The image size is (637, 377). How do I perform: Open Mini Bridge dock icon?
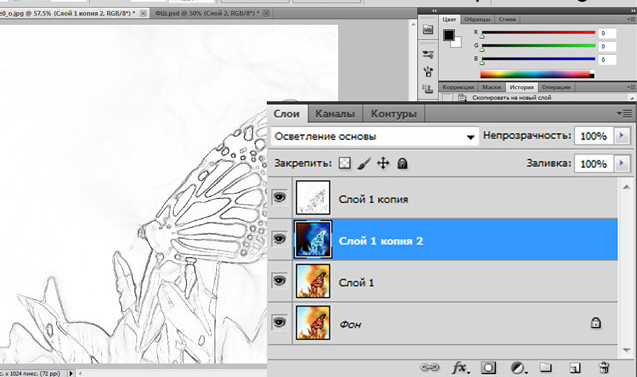point(428,29)
